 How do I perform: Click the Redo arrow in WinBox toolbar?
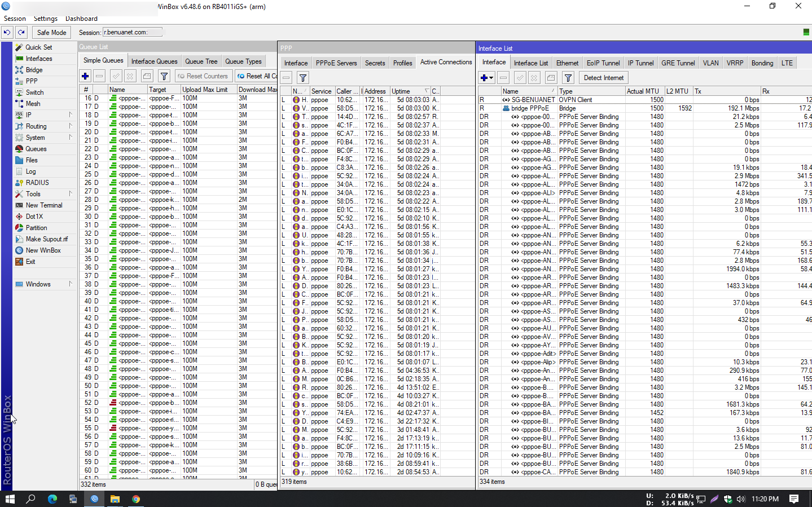[x=21, y=33]
